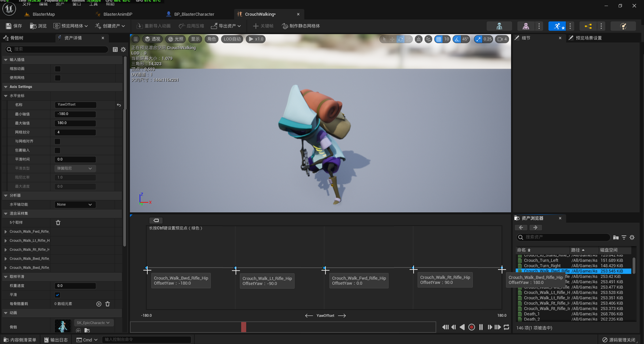Toggle the coordinate system icon in viewport
The image size is (644, 344).
[419, 39]
